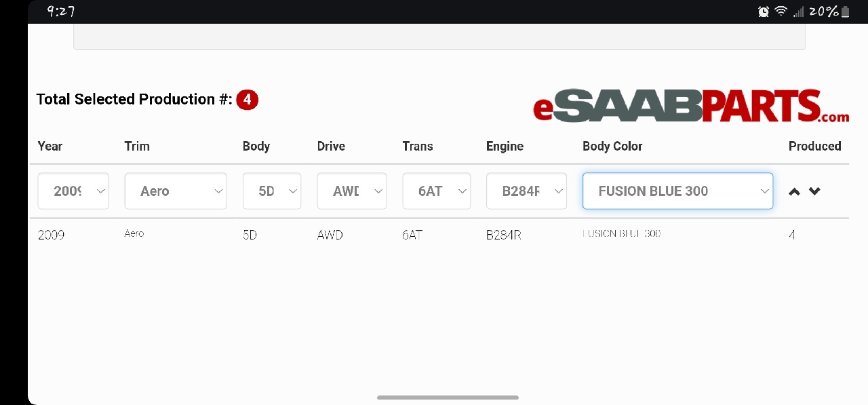The image size is (868, 405).
Task: Open the Body dropdown showing 5D
Action: [272, 191]
